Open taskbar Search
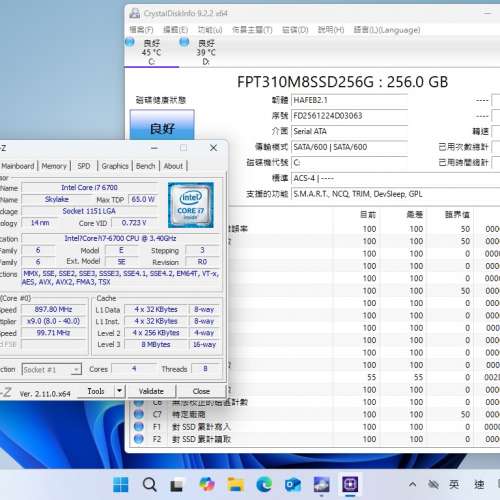500x500 pixels. [x=149, y=484]
